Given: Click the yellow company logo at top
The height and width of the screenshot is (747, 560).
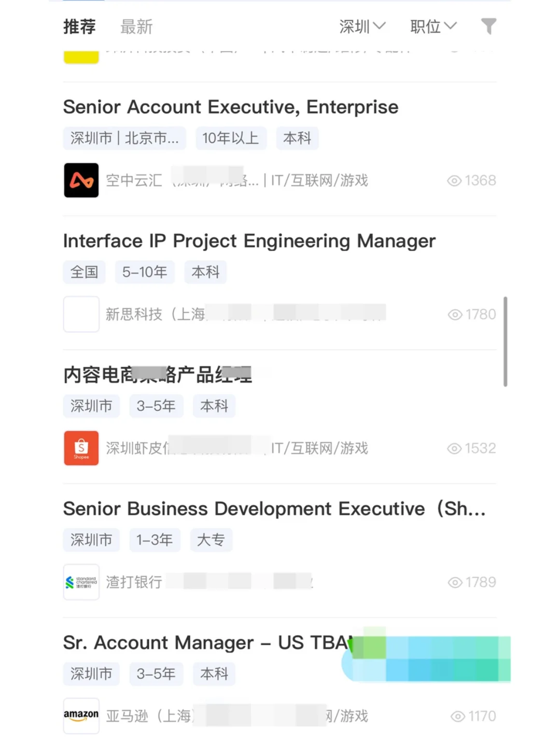Looking at the screenshot, I should (81, 57).
